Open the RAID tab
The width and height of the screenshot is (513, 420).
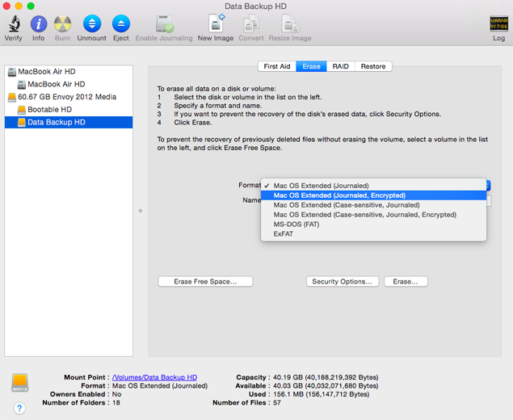click(341, 66)
